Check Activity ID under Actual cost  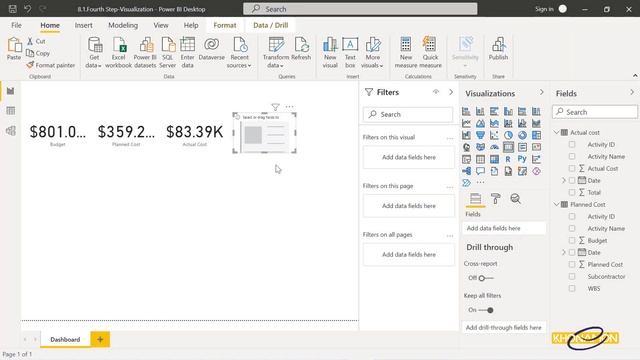tap(572, 144)
